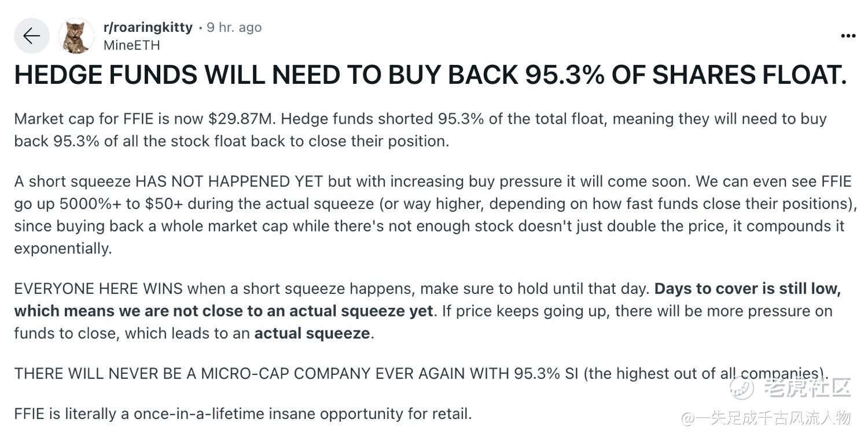Open the MineETH user profile
868x438 pixels.
[131, 45]
